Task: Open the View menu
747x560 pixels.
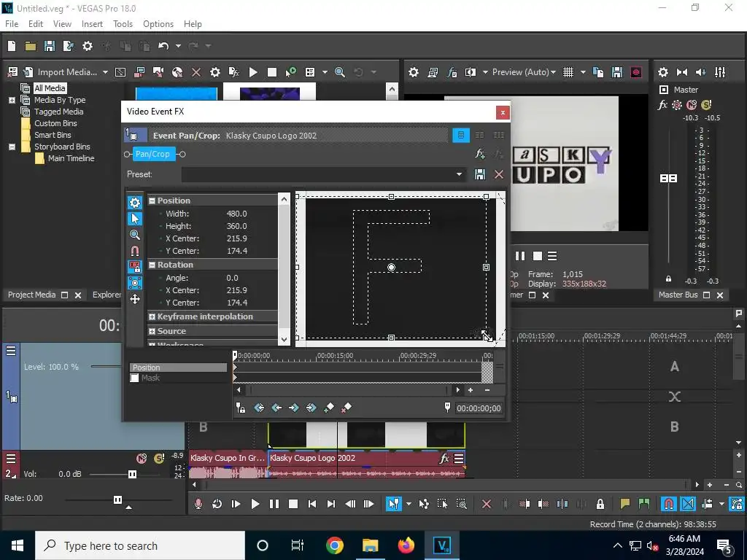Action: (x=62, y=24)
